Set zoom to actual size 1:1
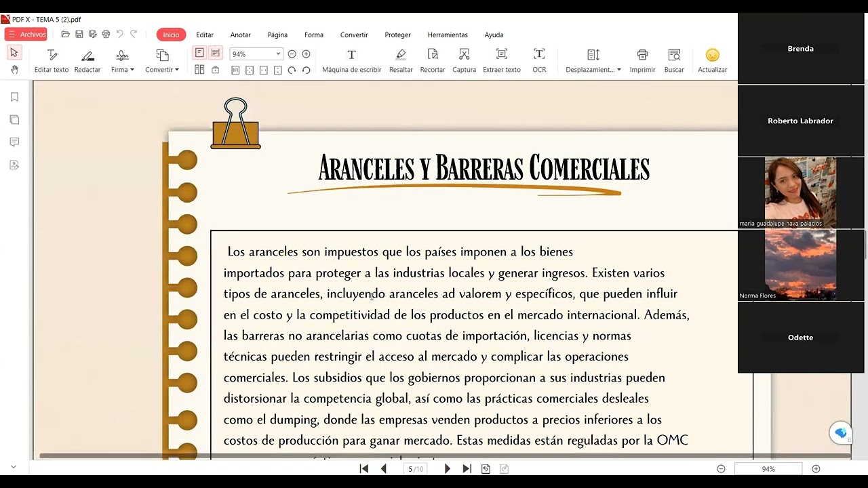The width and height of the screenshot is (868, 488). pyautogui.click(x=235, y=70)
